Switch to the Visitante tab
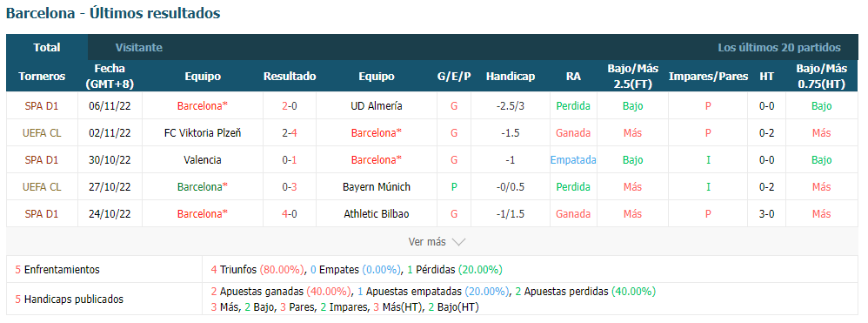 tap(139, 48)
